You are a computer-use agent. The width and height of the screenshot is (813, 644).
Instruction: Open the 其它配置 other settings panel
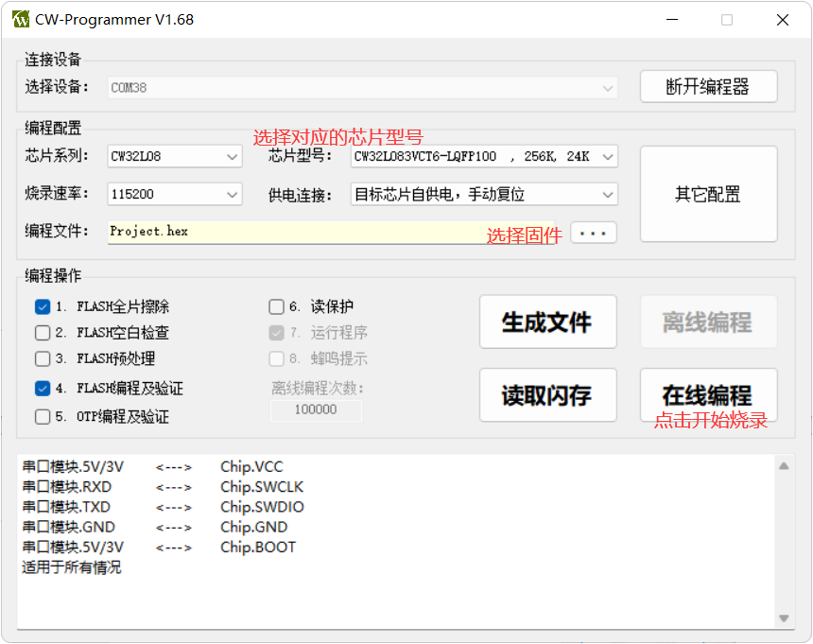pos(708,194)
